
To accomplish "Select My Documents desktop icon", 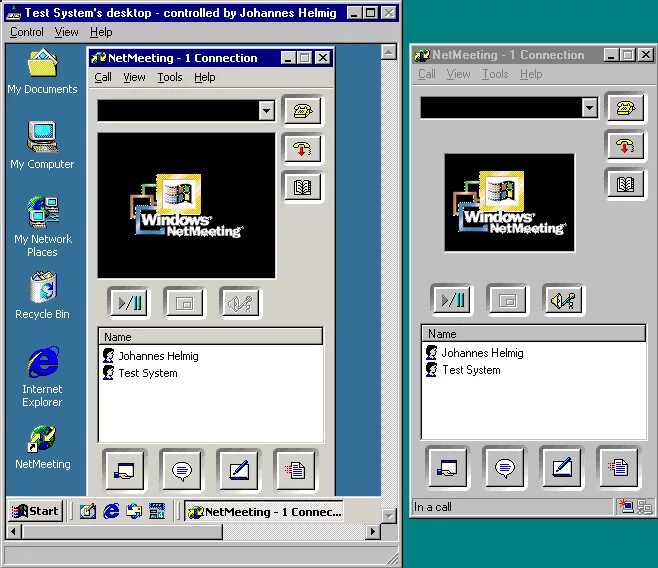I will click(x=42, y=72).
